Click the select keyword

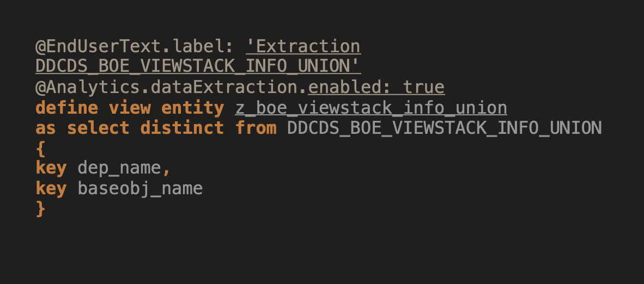[99, 128]
